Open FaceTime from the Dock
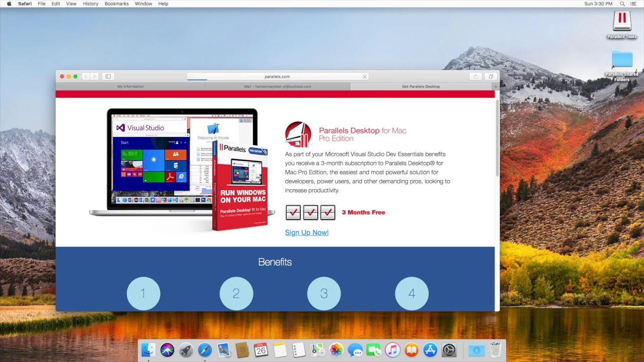 pyautogui.click(x=374, y=350)
